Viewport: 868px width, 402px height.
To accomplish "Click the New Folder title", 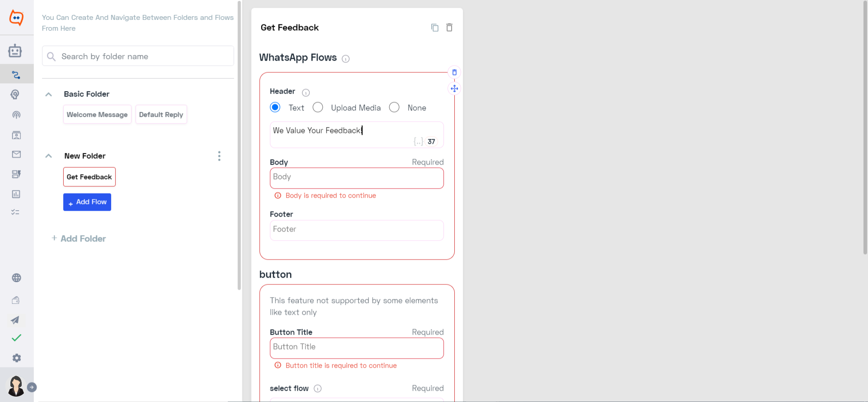I will 85,156.
